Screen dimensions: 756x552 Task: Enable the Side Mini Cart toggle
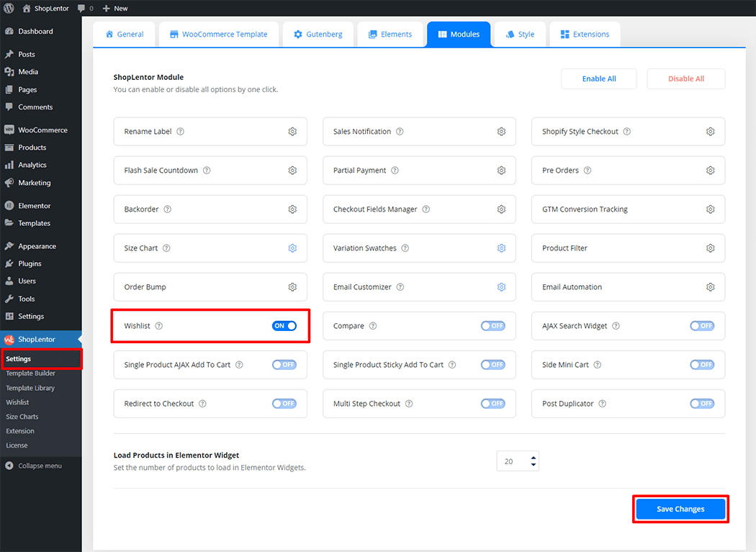point(702,365)
